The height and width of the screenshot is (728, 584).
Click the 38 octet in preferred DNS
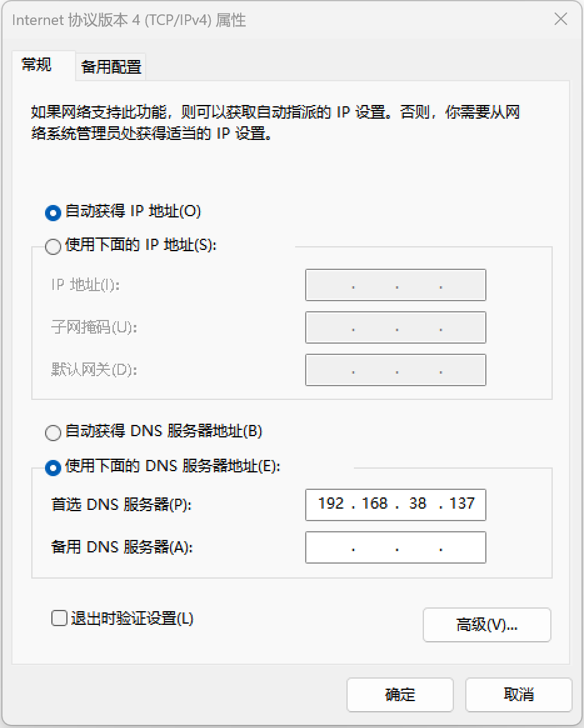(x=418, y=504)
